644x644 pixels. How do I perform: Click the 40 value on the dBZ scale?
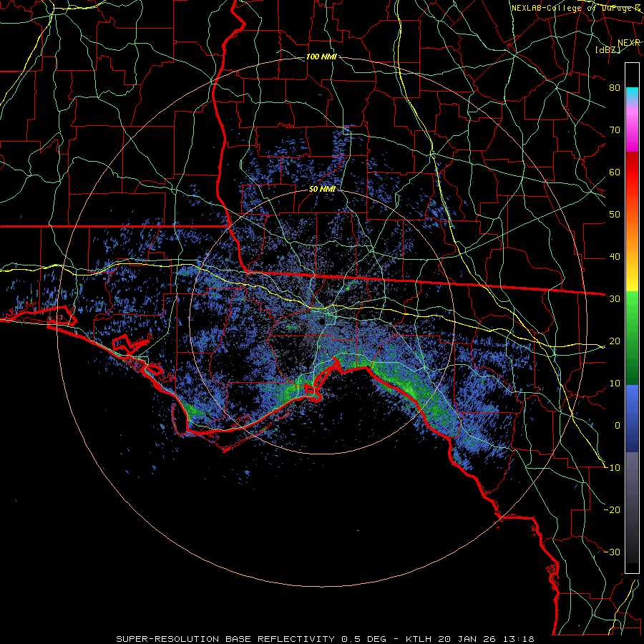(615, 257)
